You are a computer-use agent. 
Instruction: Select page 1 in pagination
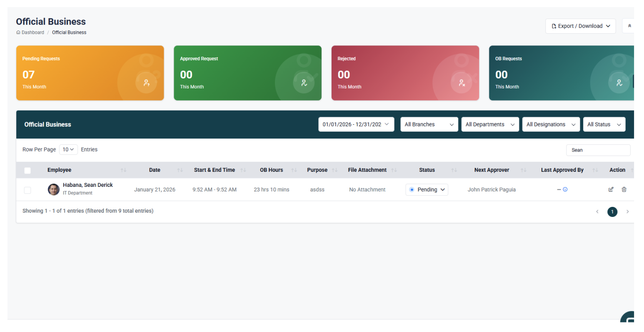coord(612,212)
